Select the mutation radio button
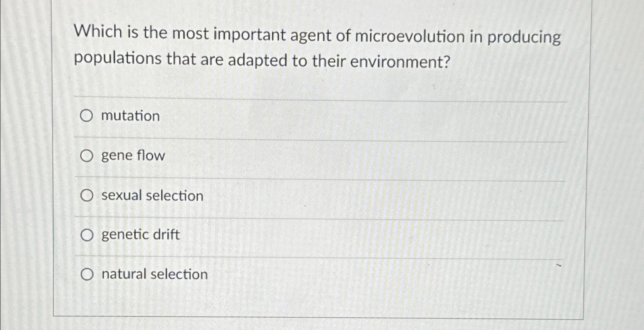644x330 pixels. click(87, 115)
